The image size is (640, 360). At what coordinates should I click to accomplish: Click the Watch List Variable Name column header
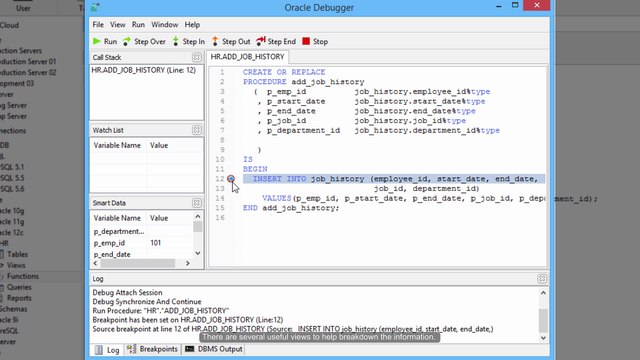coord(118,145)
